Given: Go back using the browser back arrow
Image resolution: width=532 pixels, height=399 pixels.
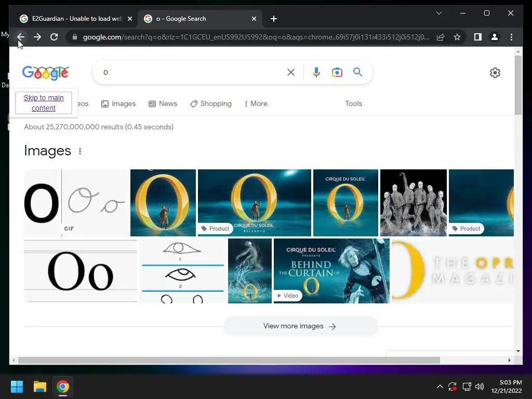Looking at the screenshot, I should pos(21,37).
